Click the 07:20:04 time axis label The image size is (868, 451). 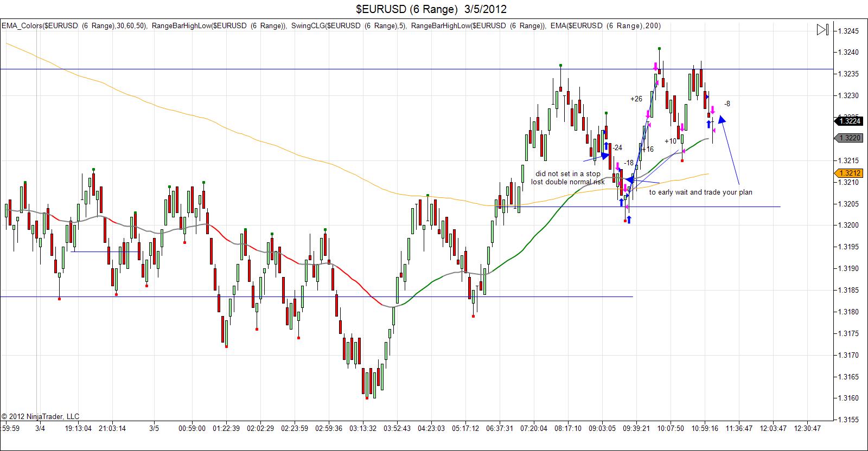tap(533, 428)
